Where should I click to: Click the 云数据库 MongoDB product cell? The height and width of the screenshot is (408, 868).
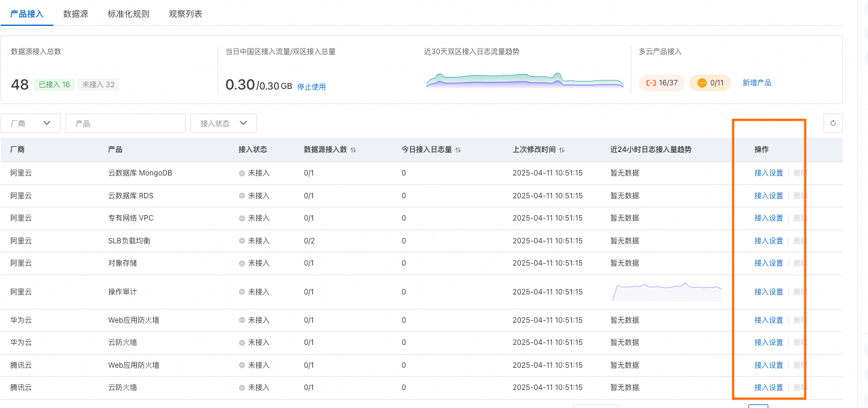point(140,173)
